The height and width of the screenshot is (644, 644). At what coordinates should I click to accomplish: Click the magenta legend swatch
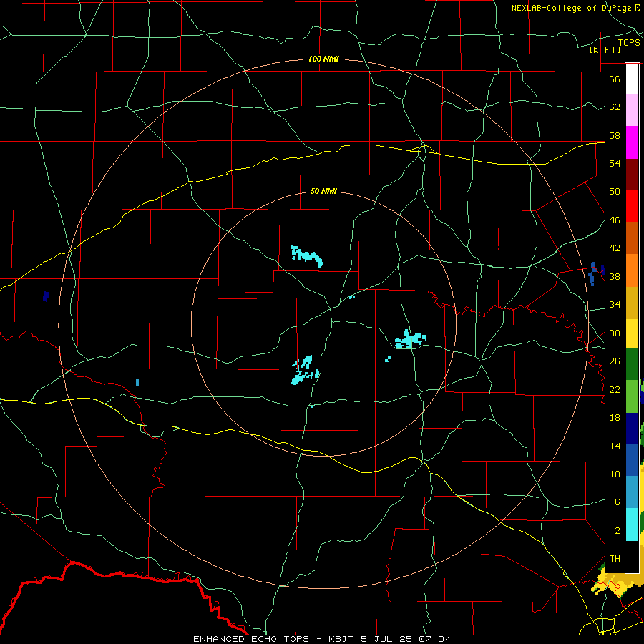[x=632, y=142]
